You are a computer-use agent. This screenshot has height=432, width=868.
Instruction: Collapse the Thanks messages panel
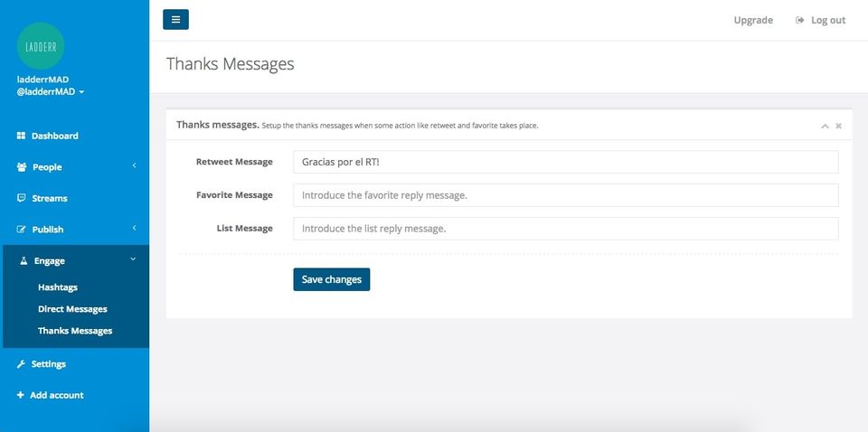825,127
